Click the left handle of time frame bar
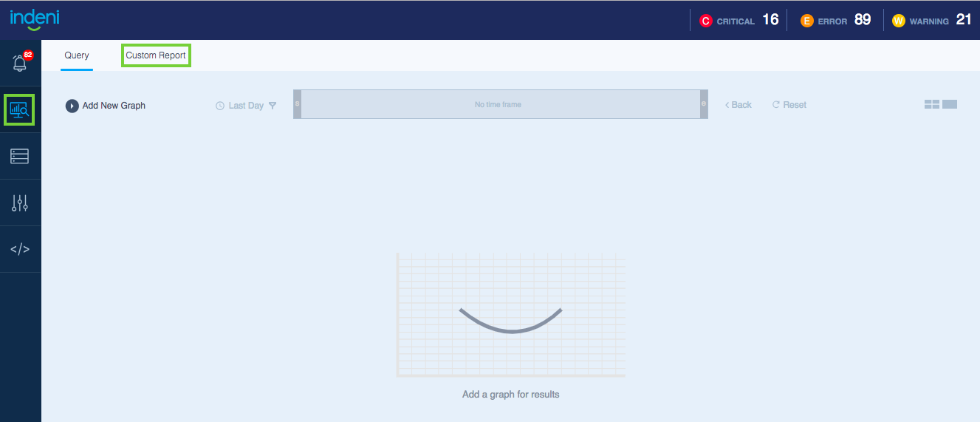The width and height of the screenshot is (980, 422). 298,104
